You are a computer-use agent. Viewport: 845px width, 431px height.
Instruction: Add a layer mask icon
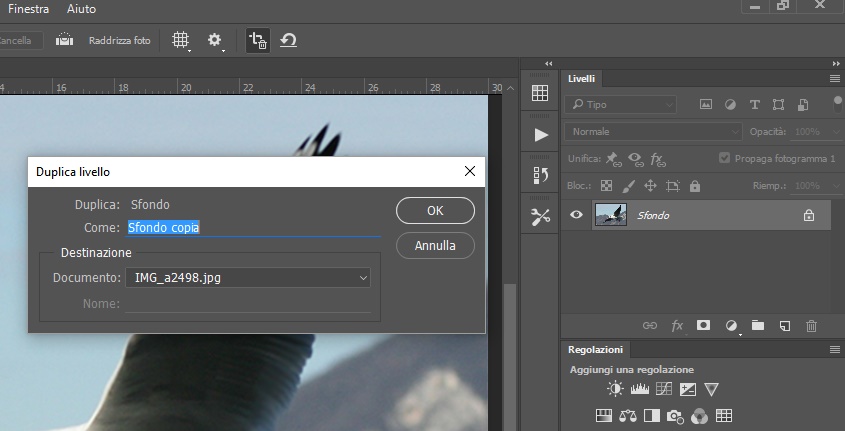(x=703, y=325)
